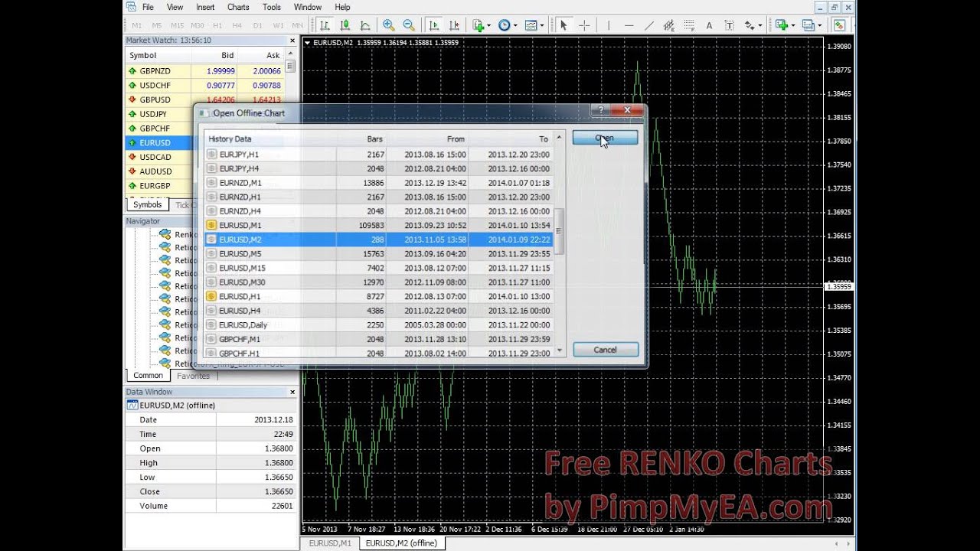Sort by the From column header
Screen dimensions: 980x551
pyautogui.click(x=426, y=139)
